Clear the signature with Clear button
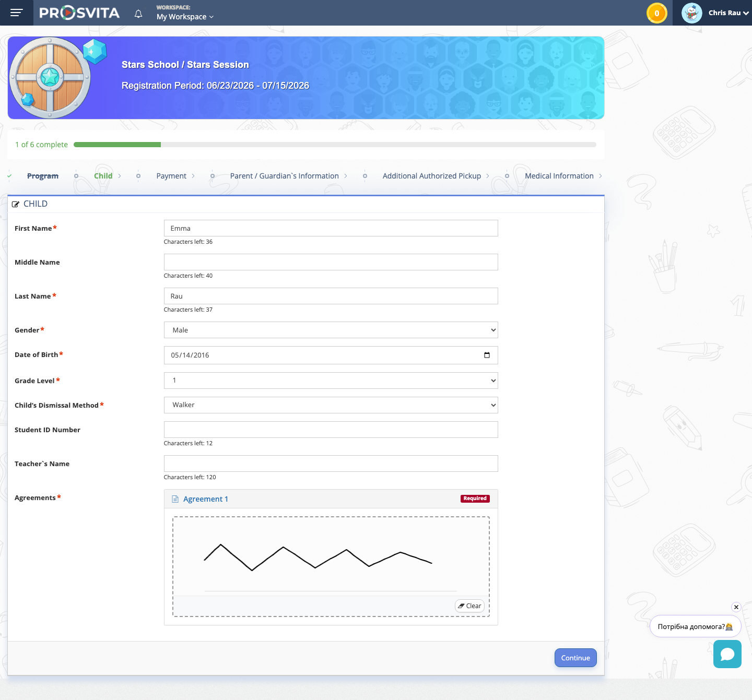Screen dimensions: 752x700 [470, 606]
